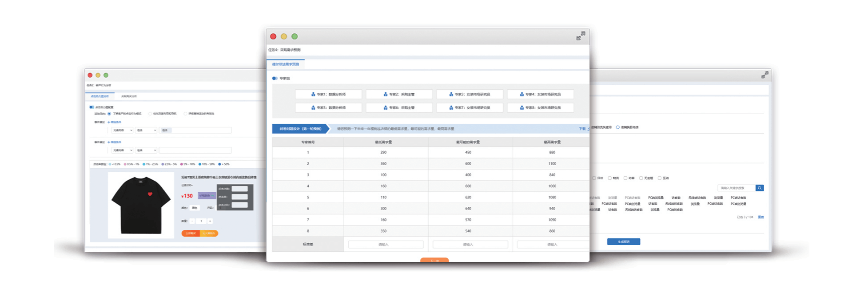Click the < 0.5% heat legend color dot
Screen dimensions: 868x281
[x=110, y=164]
